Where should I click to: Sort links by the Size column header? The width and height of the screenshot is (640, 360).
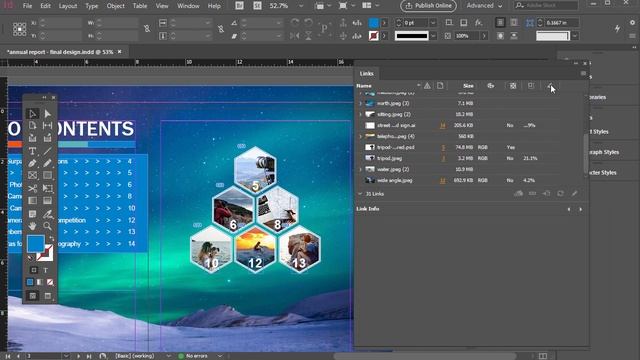click(x=468, y=86)
